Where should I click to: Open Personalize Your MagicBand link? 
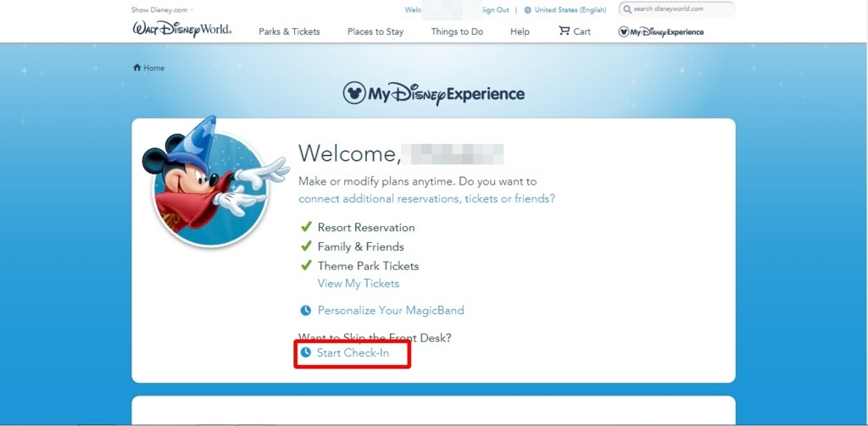click(391, 310)
